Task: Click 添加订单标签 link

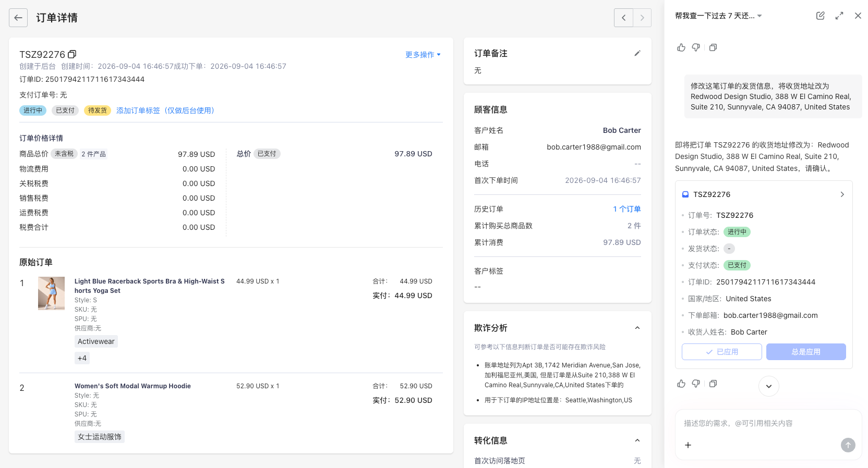Action: point(165,110)
